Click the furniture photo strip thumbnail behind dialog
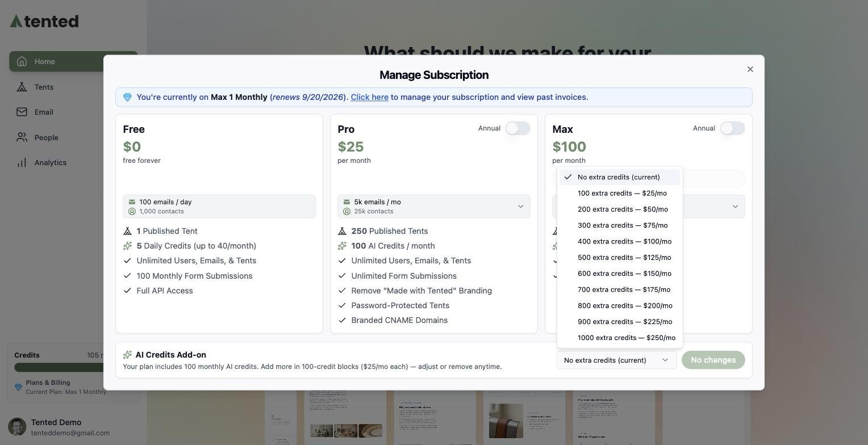868x445 pixels. coord(346,431)
